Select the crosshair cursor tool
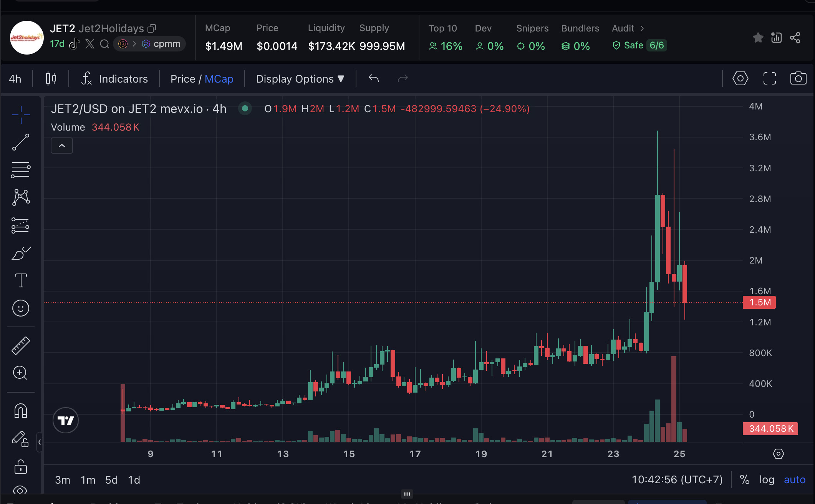 21,115
